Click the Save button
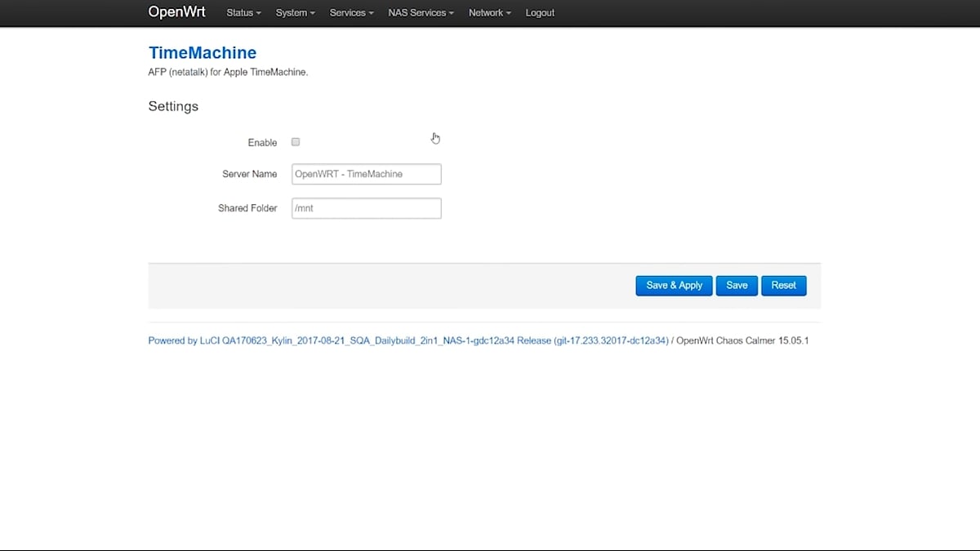980x551 pixels. coord(737,286)
